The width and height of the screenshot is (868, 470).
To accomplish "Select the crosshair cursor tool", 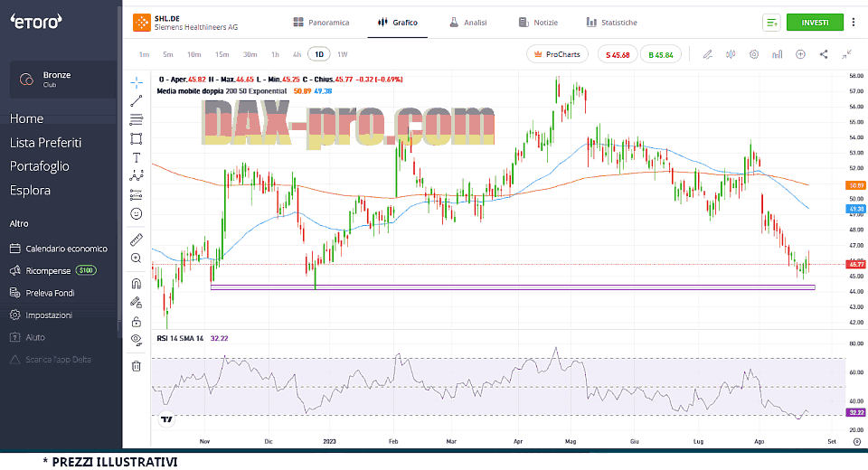I will 137,82.
